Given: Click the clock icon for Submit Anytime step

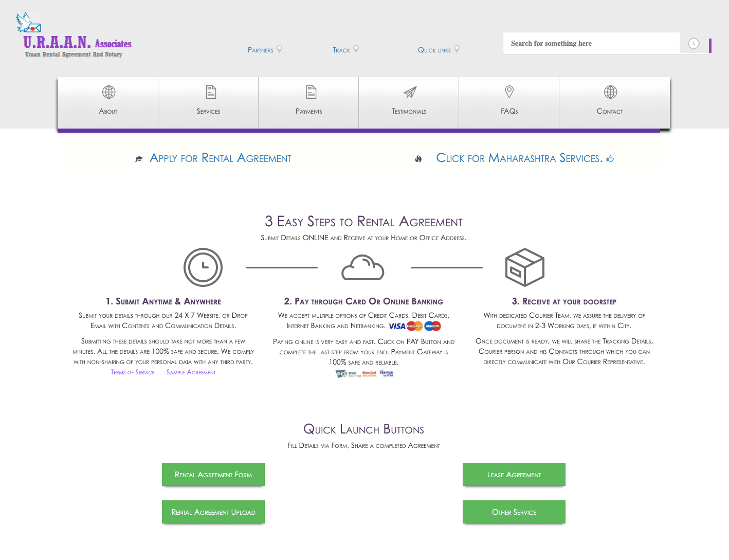Looking at the screenshot, I should click(203, 267).
